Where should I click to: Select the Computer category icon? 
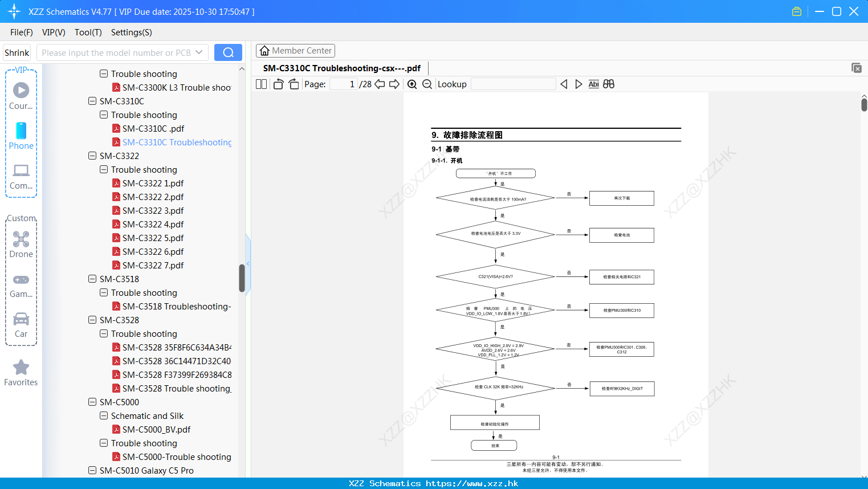click(21, 176)
